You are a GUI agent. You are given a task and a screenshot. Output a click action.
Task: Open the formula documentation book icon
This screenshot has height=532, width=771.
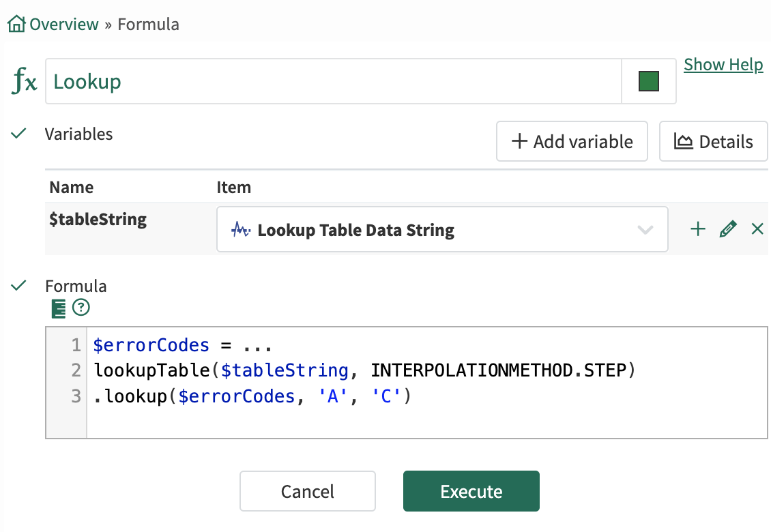(59, 309)
